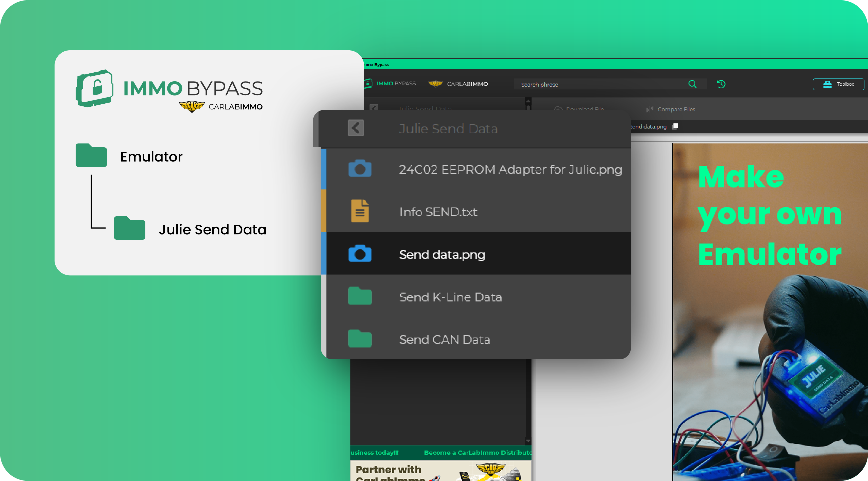Click the document icon for Info SEND.txt
This screenshot has width=868, height=481.
[x=360, y=211]
